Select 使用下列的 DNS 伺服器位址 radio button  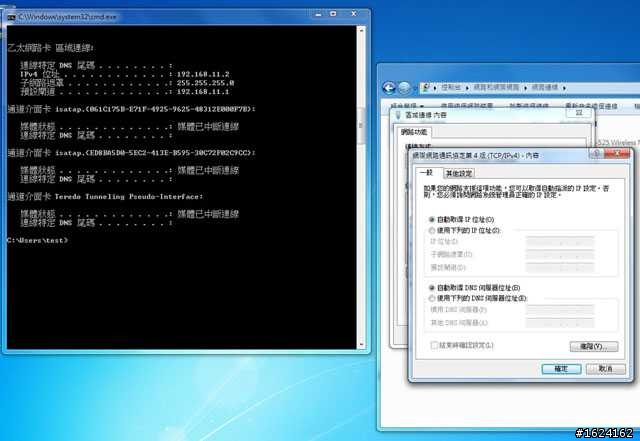coord(432,298)
